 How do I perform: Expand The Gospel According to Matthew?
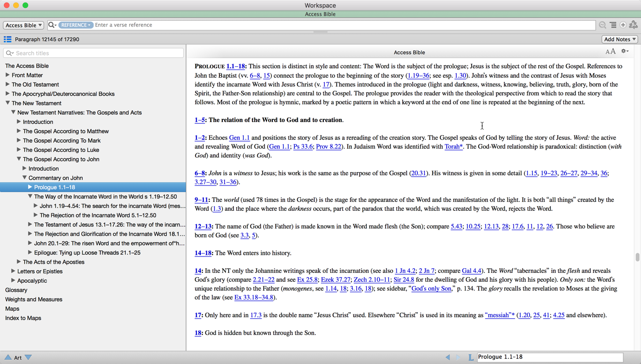click(x=19, y=131)
